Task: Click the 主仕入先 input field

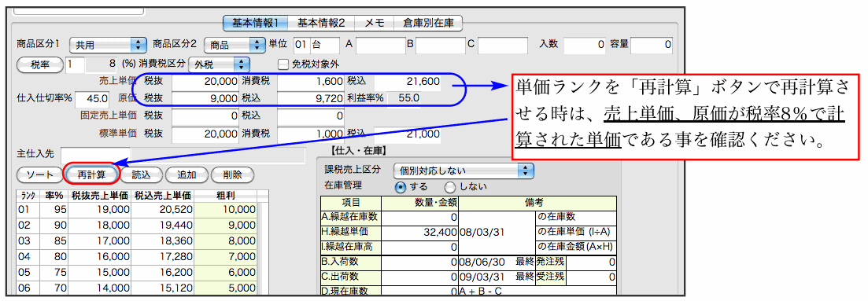Action: coord(95,155)
